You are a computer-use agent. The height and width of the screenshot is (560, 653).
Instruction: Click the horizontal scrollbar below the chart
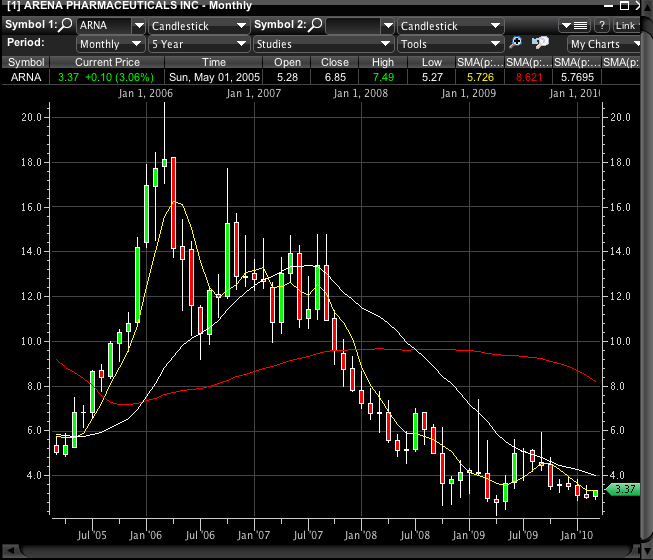coord(320,551)
